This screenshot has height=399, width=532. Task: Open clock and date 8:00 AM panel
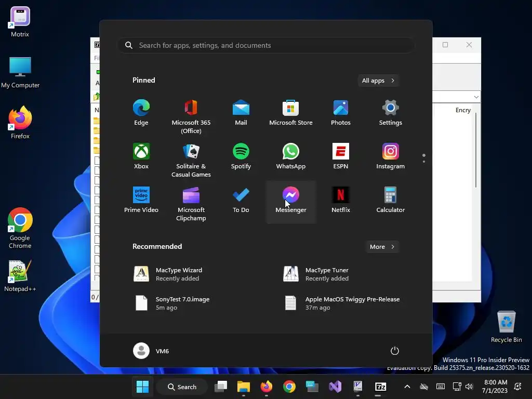(495, 387)
